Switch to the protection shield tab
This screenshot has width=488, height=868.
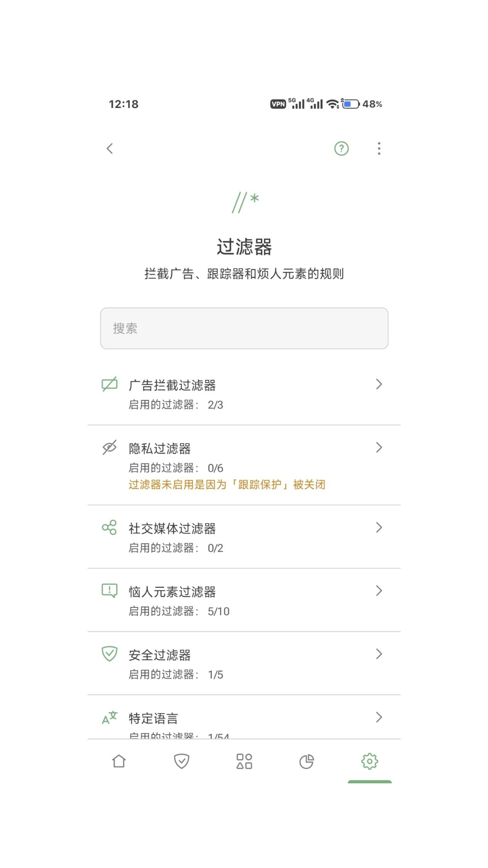(181, 761)
